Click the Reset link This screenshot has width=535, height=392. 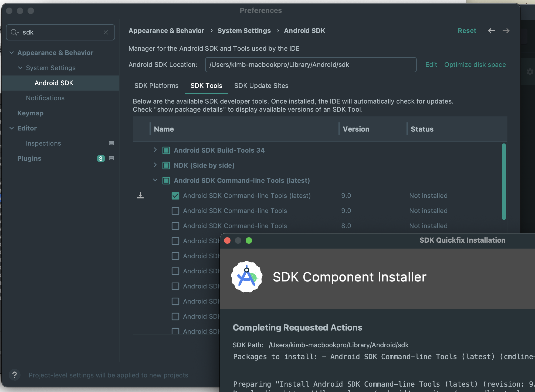[467, 31]
